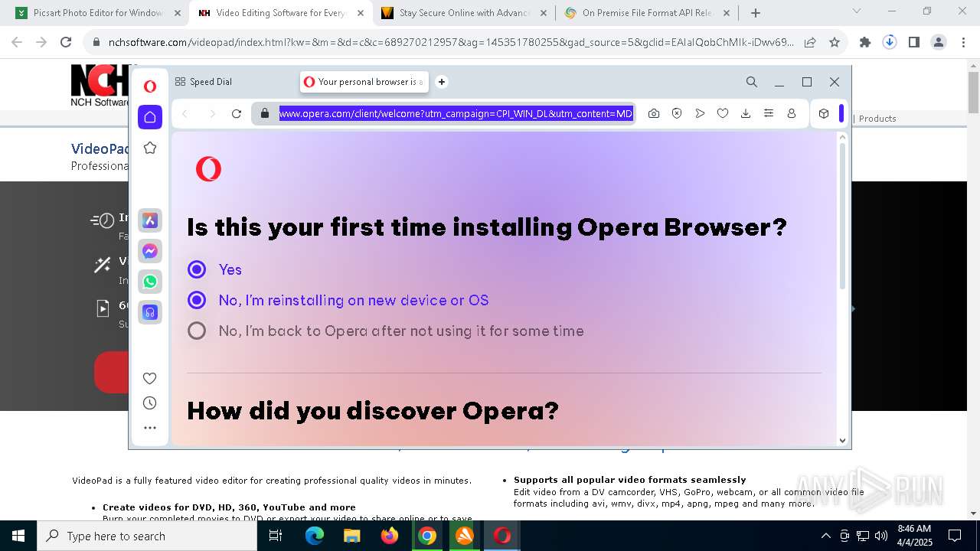
Task: Add a new tab in Opera
Action: click(442, 82)
